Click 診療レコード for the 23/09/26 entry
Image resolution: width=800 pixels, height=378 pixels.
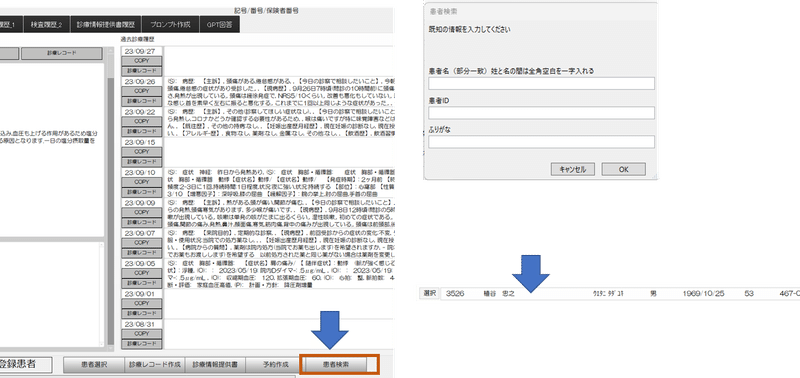[x=141, y=101]
